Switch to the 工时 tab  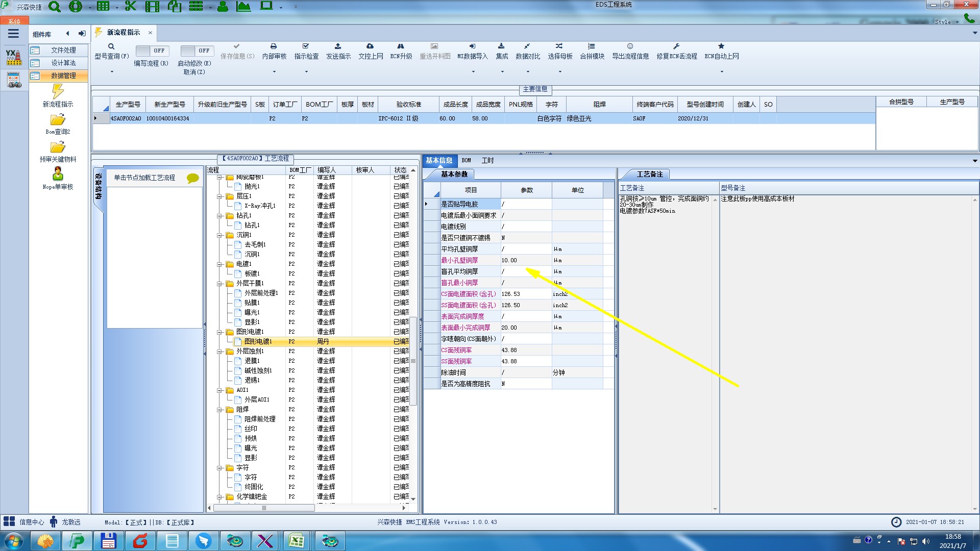click(x=487, y=160)
